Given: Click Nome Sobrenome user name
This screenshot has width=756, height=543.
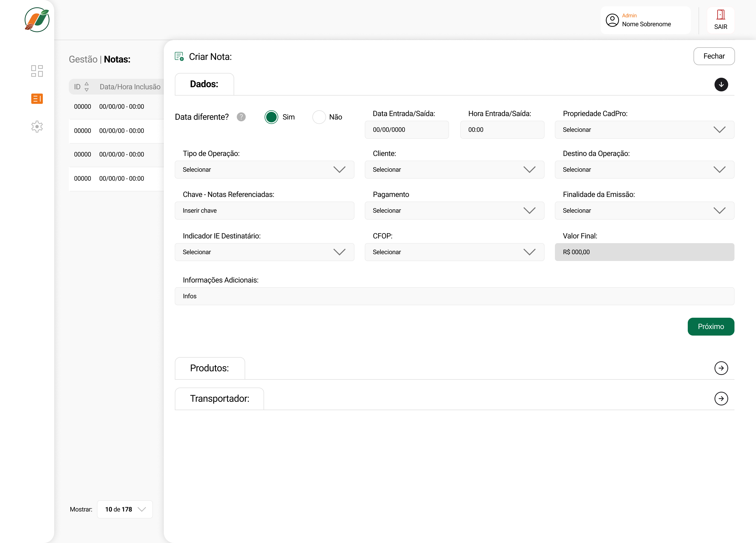Looking at the screenshot, I should click(x=646, y=24).
